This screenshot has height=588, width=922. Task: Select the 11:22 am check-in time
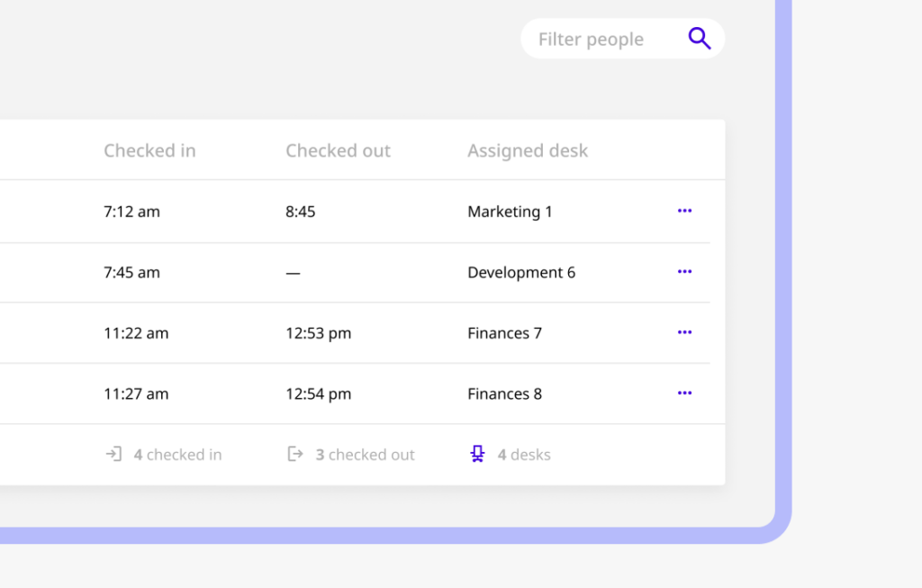pyautogui.click(x=136, y=333)
